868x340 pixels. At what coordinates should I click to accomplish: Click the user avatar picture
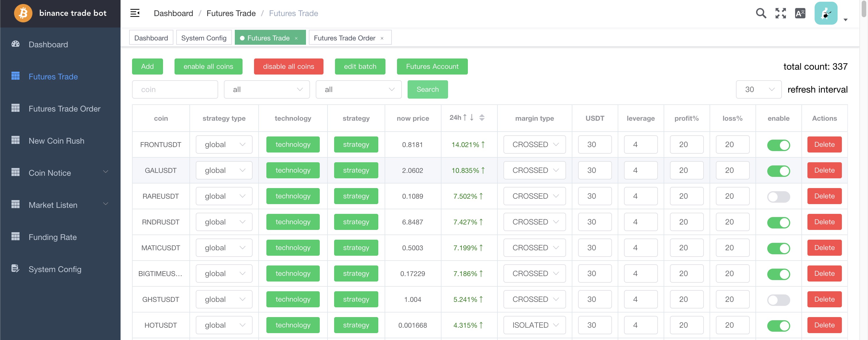(826, 13)
